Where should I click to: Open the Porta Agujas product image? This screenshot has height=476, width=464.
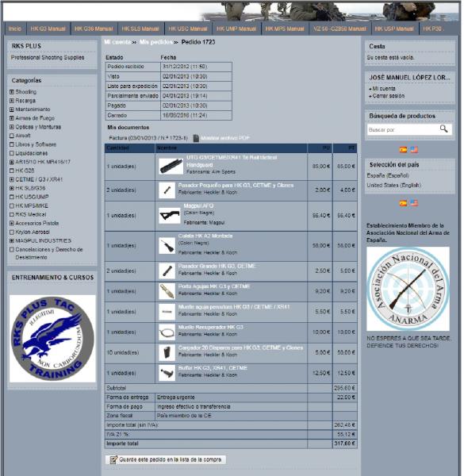(x=167, y=291)
